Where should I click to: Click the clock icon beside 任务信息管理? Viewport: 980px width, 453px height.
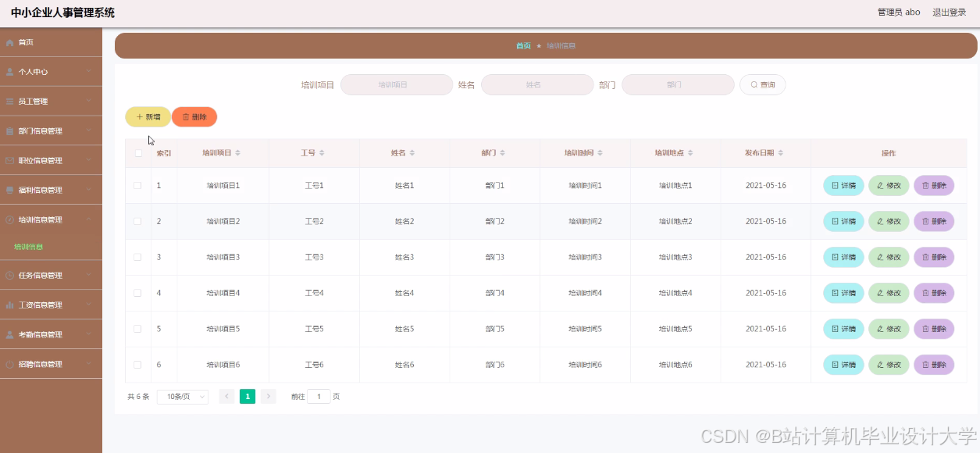(x=10, y=276)
